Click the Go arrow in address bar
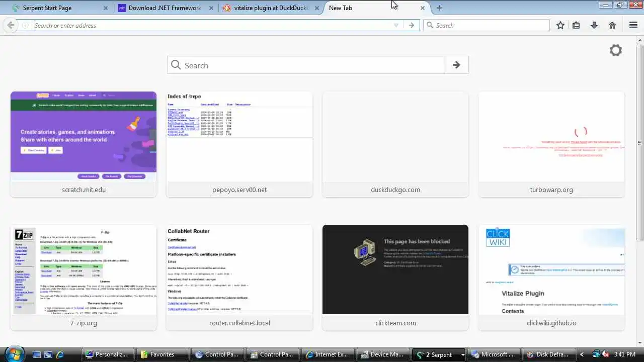 412,25
